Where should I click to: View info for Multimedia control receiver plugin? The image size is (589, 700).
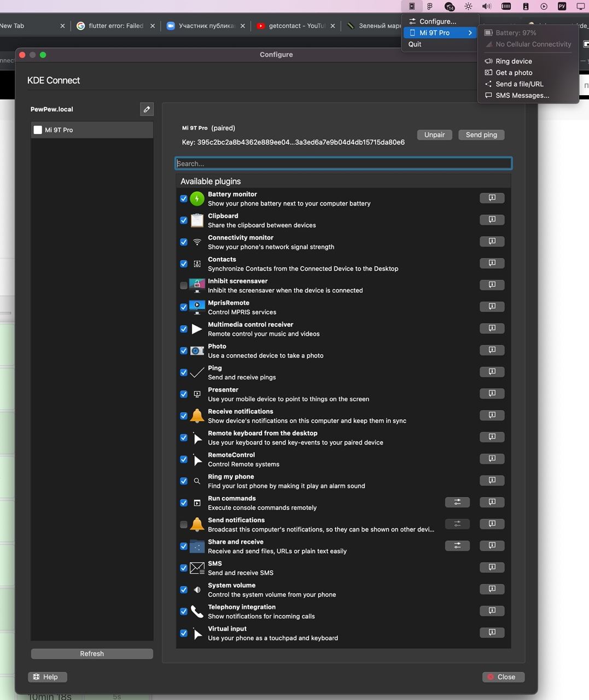492,328
